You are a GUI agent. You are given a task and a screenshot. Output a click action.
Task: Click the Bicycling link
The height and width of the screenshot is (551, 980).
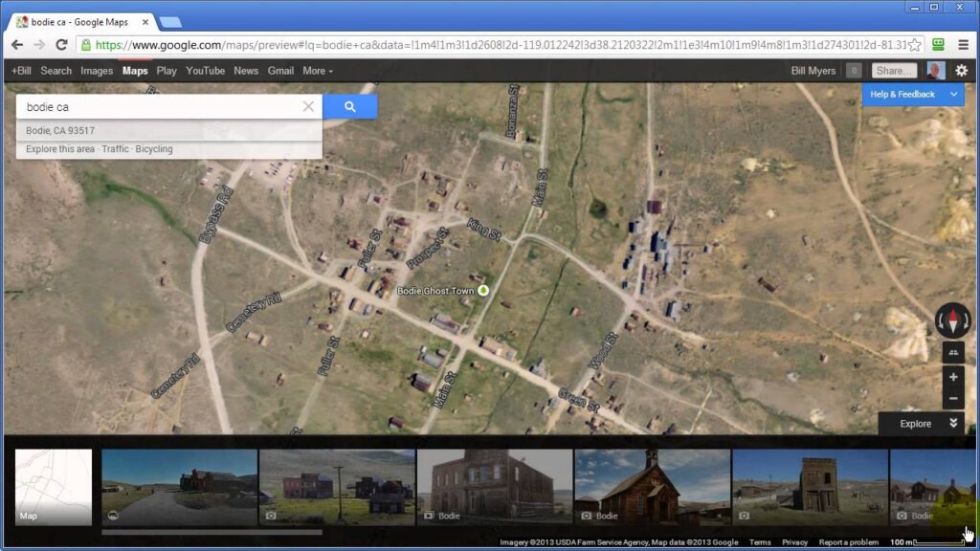click(x=154, y=149)
